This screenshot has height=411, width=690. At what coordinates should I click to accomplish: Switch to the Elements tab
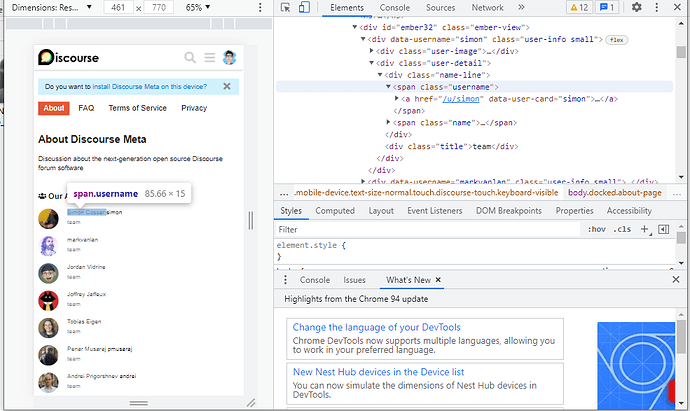(x=347, y=7)
